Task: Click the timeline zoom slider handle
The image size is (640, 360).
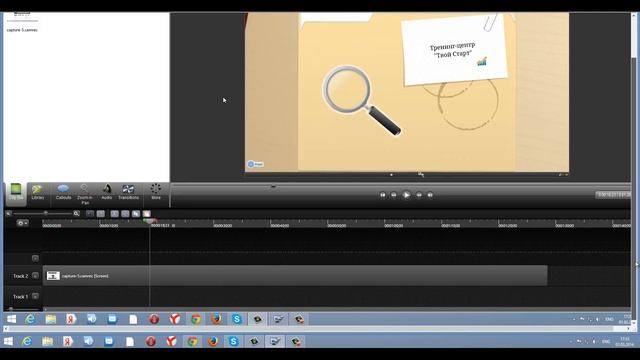Action: 46,213
